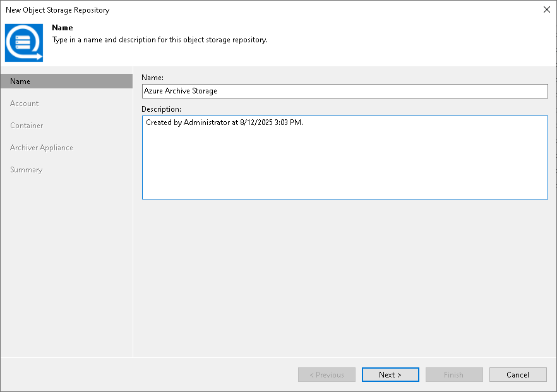Open the Container wizard step

(27, 126)
